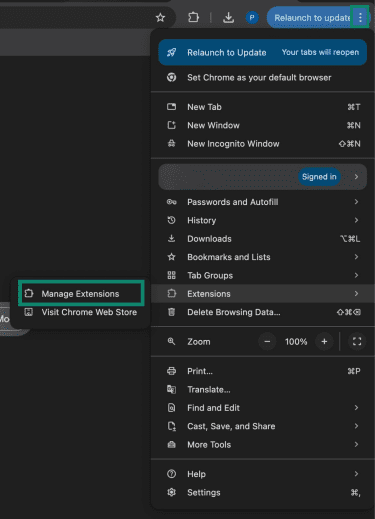This screenshot has width=375, height=519.
Task: Click the Chrome logo icon for default browser
Action: point(171,77)
